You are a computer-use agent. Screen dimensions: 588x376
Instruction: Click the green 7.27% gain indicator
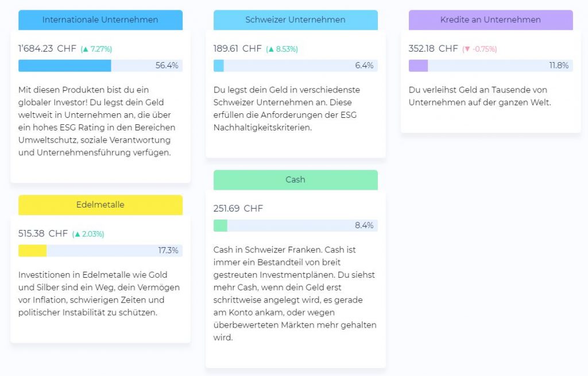point(96,49)
